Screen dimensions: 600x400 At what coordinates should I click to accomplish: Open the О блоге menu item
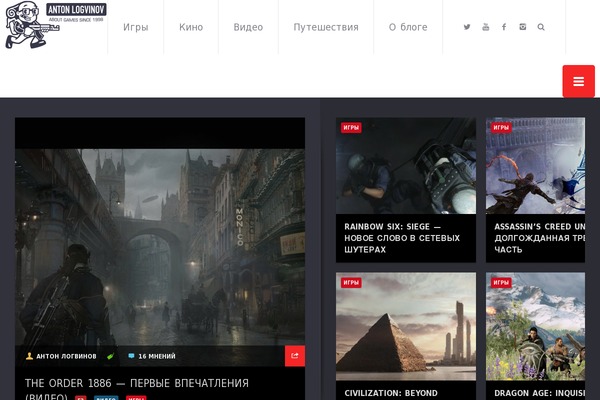click(408, 27)
